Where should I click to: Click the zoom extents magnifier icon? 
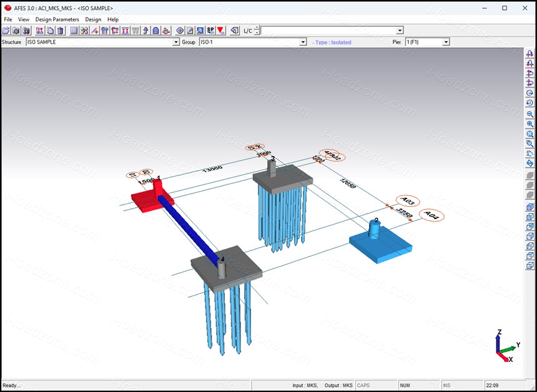(530, 134)
